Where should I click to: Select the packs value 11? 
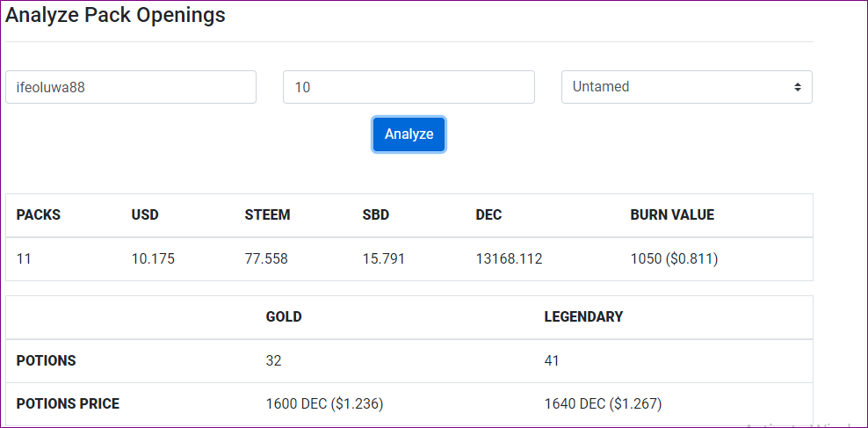pyautogui.click(x=24, y=259)
